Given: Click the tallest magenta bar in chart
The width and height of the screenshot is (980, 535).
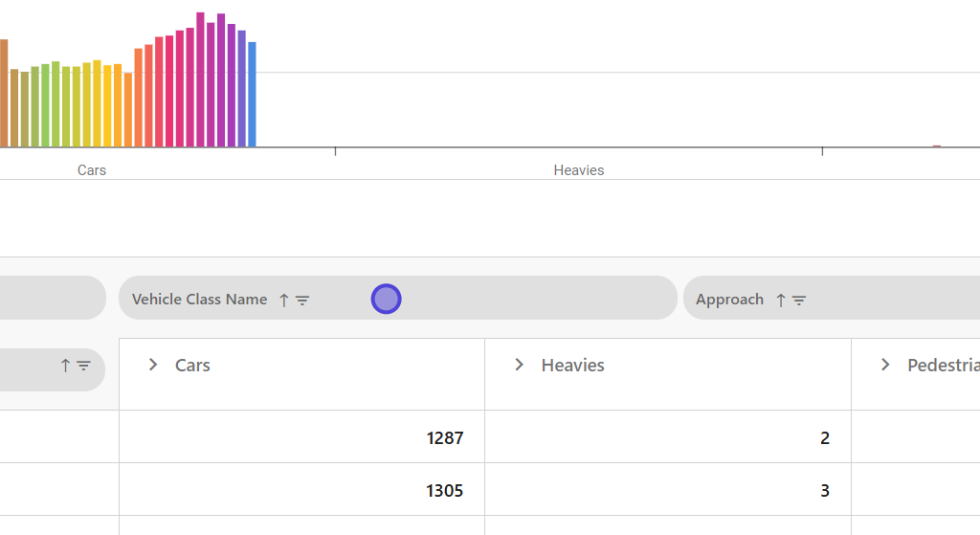Looking at the screenshot, I should tap(200, 79).
